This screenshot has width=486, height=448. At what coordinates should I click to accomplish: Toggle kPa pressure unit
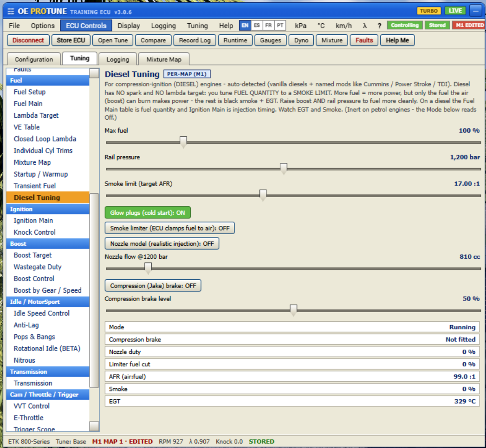coord(301,26)
